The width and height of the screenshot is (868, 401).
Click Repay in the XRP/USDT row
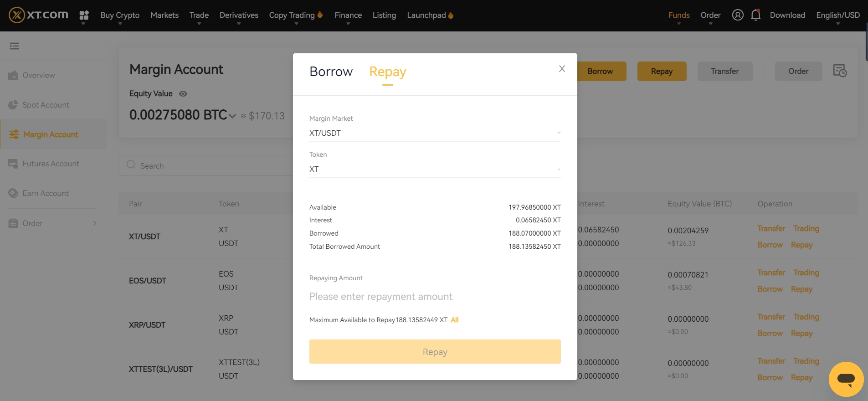click(801, 334)
